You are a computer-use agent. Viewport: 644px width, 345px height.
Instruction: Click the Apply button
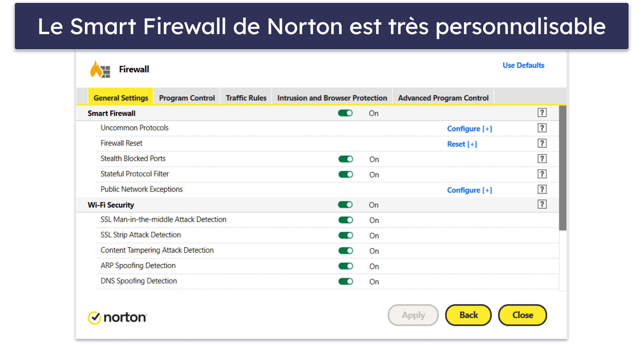coord(413,315)
